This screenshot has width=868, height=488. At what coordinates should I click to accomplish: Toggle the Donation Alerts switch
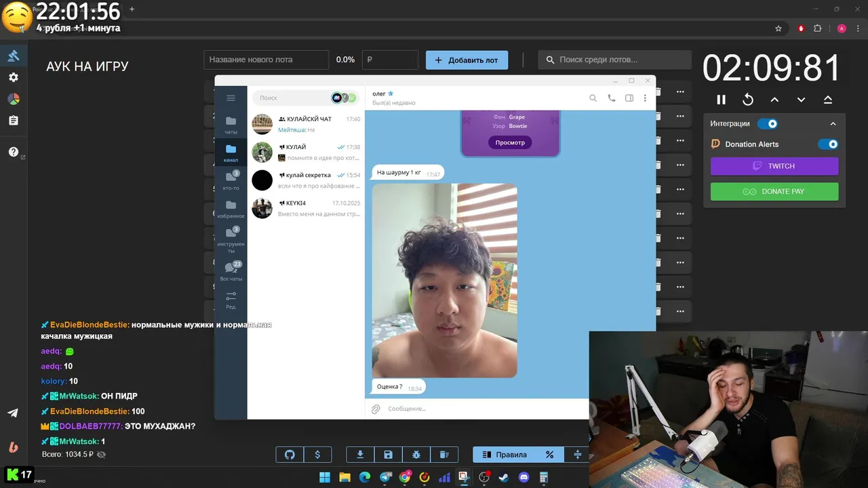coord(828,144)
